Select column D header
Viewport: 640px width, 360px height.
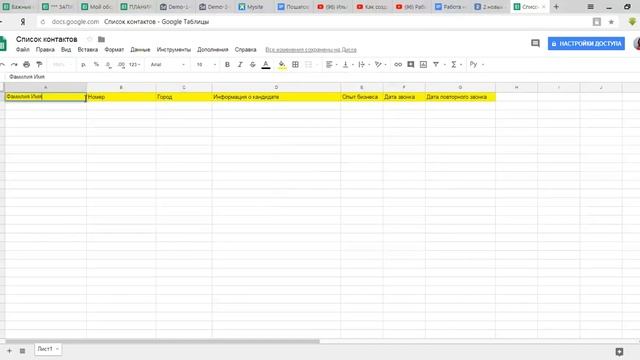click(x=276, y=87)
